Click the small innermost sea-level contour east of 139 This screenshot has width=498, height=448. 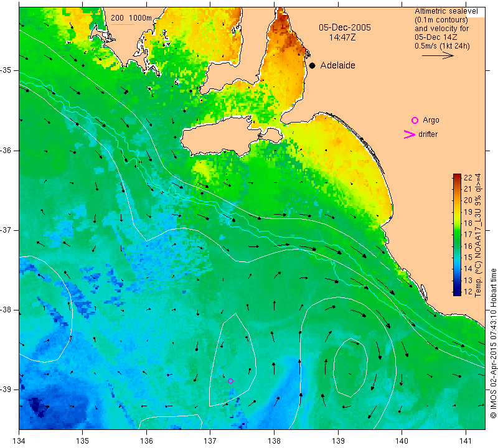pos(350,368)
